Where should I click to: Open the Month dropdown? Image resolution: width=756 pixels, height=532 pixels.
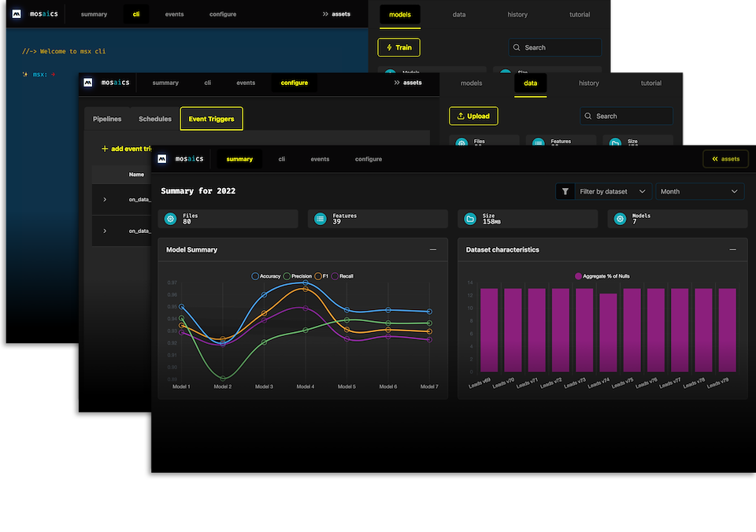pos(699,191)
